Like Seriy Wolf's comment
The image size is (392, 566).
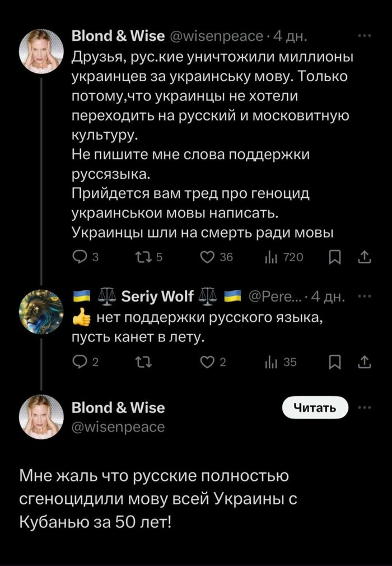[x=208, y=363]
